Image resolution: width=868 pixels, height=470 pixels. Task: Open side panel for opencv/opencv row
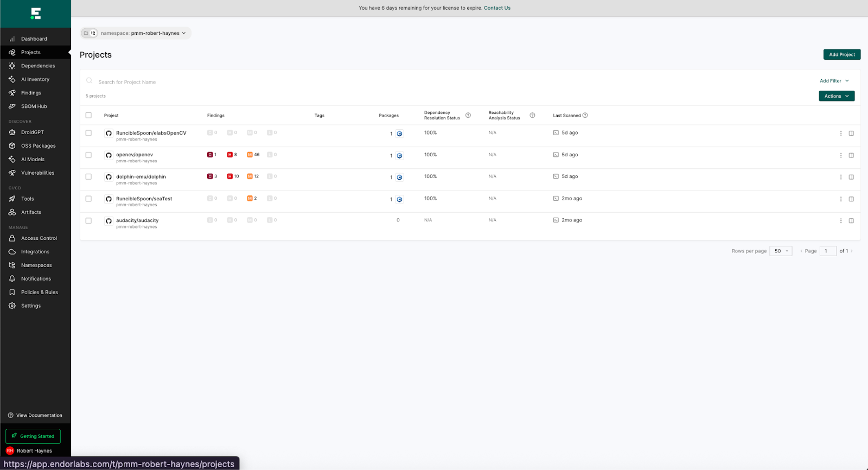tap(851, 155)
